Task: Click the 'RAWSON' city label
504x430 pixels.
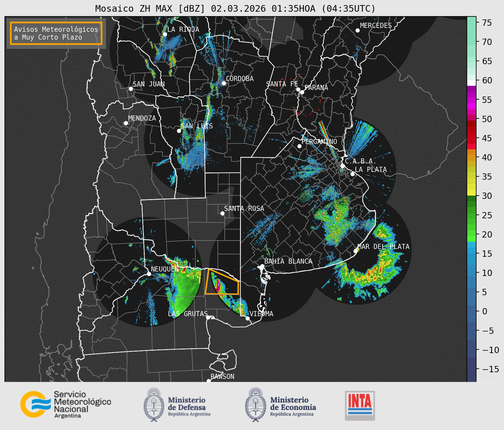Action: 222,376
